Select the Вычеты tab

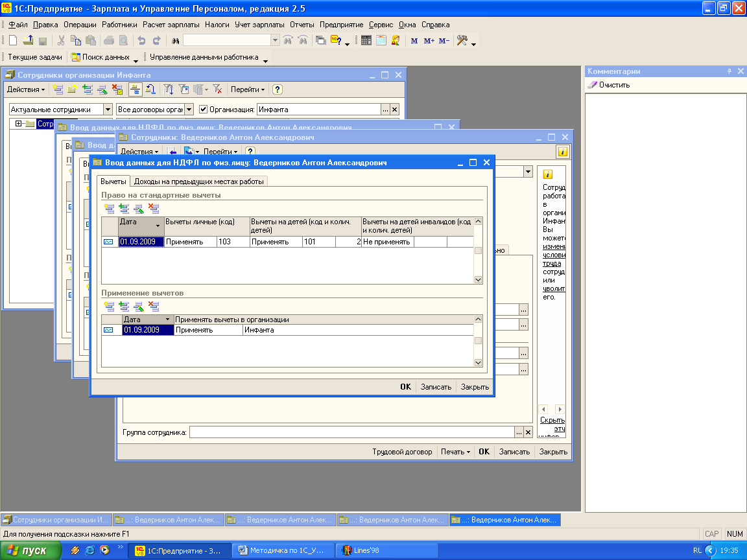tap(113, 181)
